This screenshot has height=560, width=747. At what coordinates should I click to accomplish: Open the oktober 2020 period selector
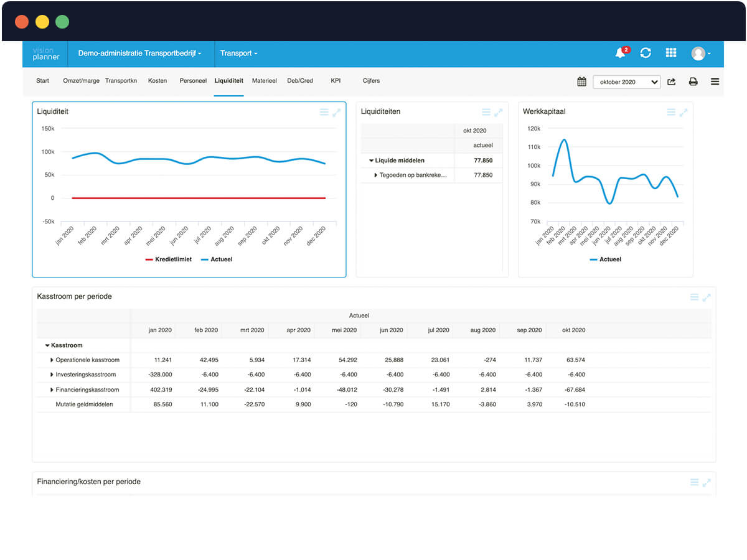coord(626,82)
